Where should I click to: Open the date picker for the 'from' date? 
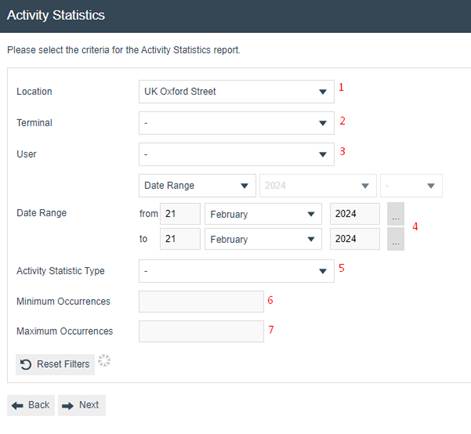click(396, 214)
